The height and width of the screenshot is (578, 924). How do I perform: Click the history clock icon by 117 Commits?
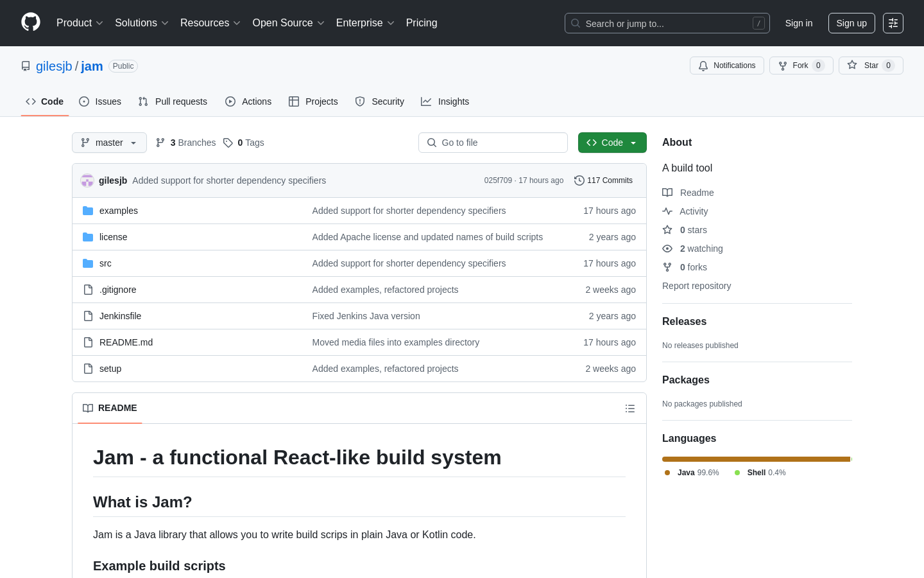(x=579, y=180)
